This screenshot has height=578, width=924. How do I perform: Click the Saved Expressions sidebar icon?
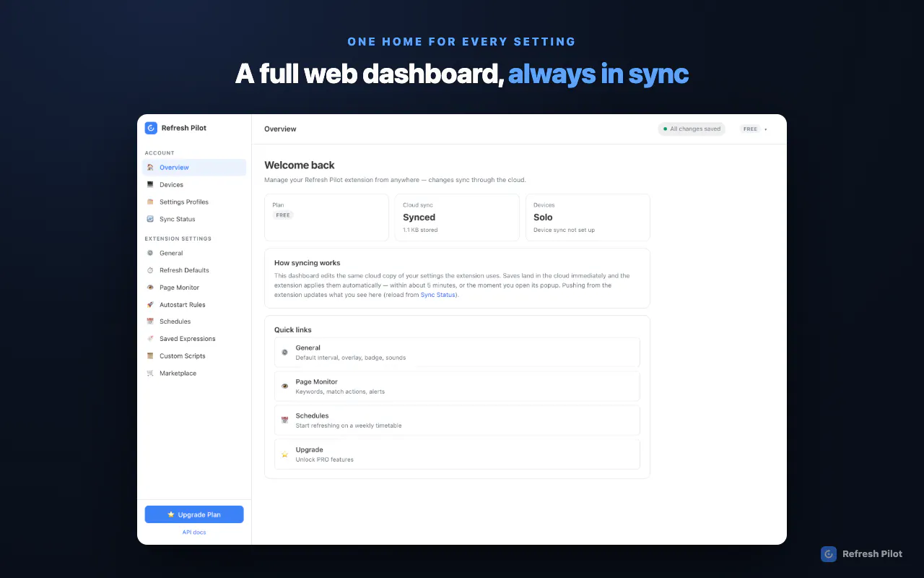(150, 339)
